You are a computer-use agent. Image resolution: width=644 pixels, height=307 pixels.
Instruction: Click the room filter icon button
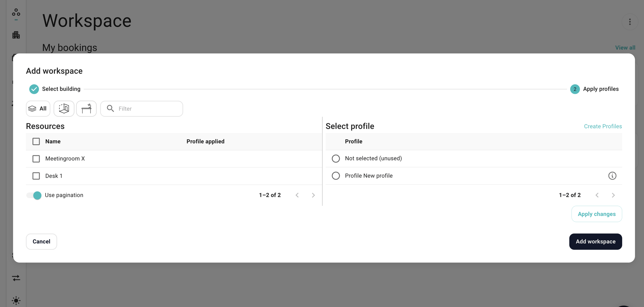click(64, 109)
